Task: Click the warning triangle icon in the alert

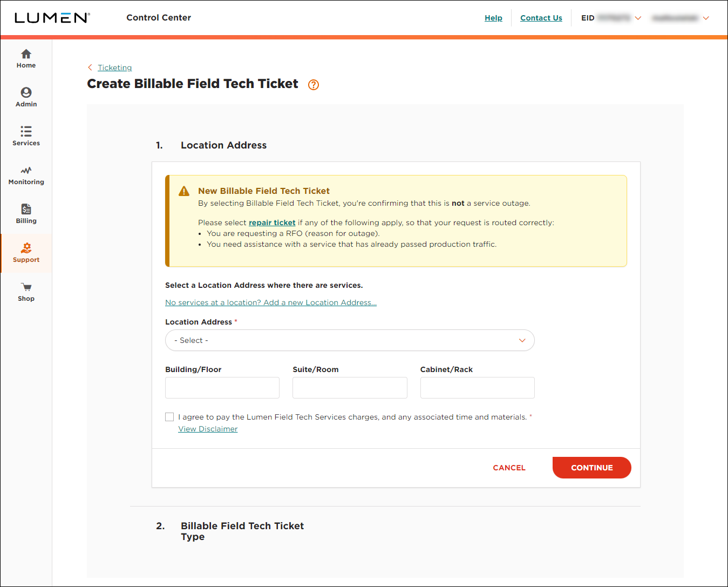Action: coord(184,191)
